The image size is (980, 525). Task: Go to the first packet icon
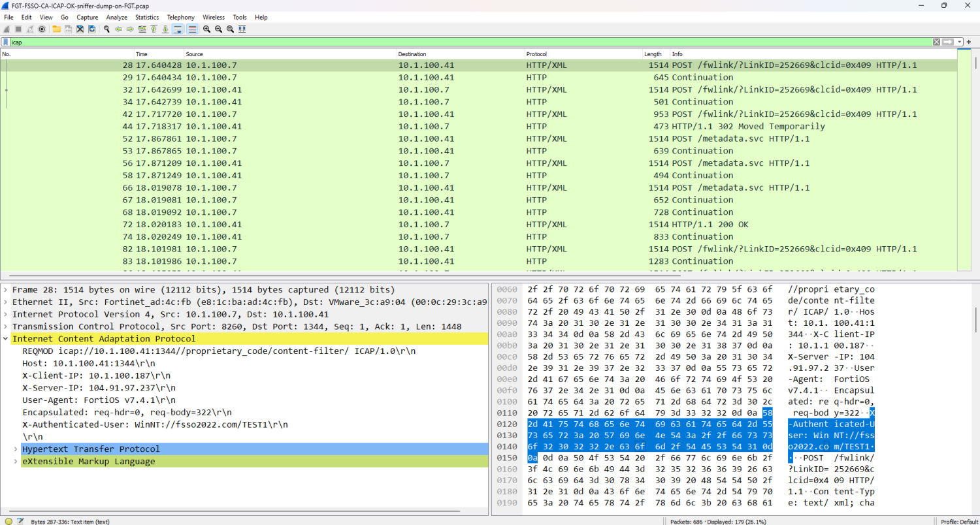coord(154,29)
